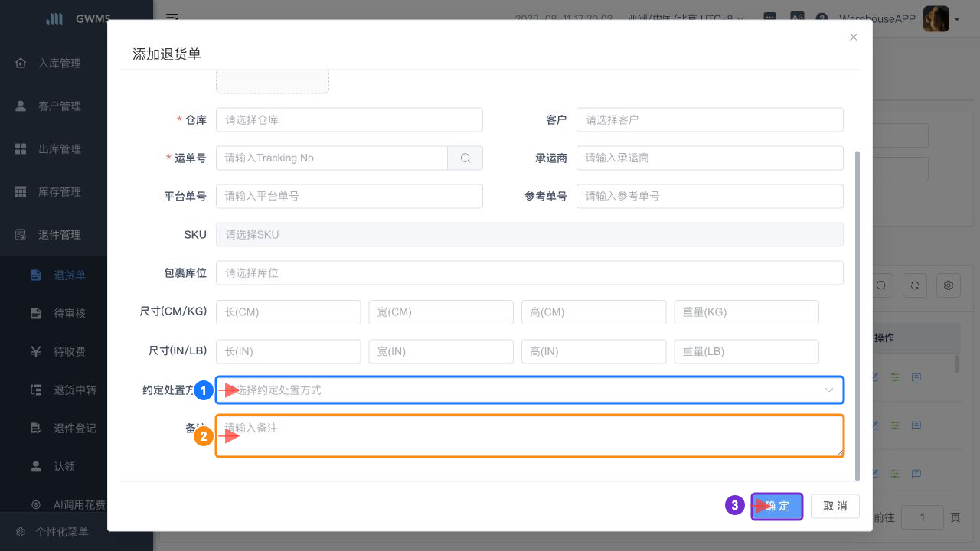Click the comment icon in second table row
The image size is (980, 551).
(x=916, y=425)
